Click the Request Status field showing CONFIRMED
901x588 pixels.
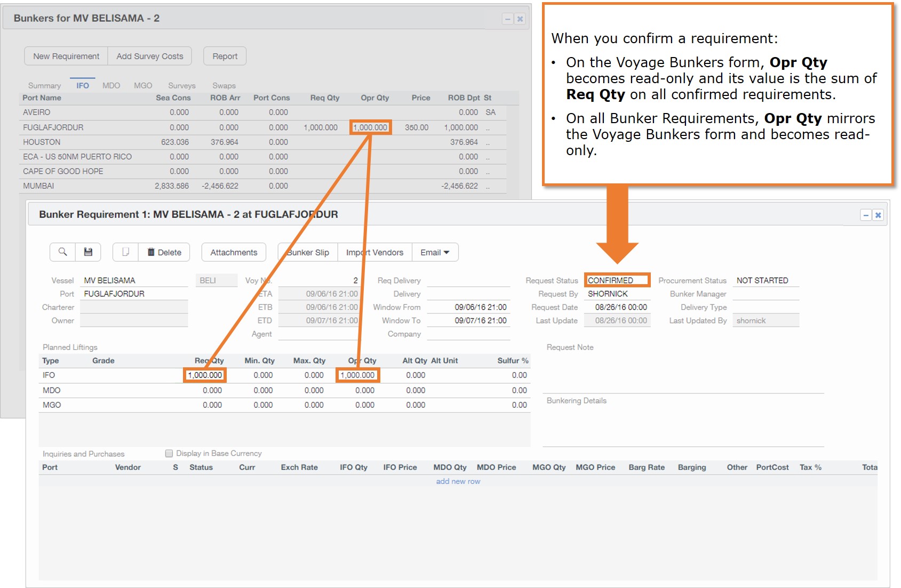tap(617, 280)
